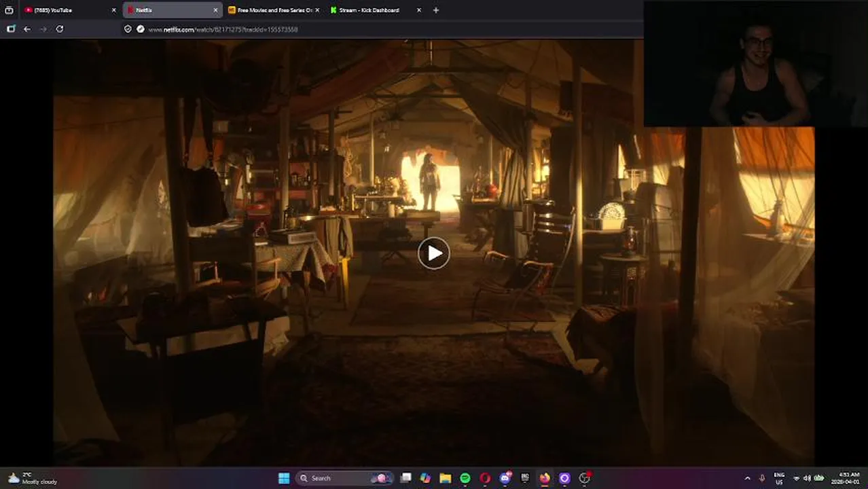Open Opera browser from taskbar
Image resolution: width=868 pixels, height=489 pixels.
click(x=485, y=478)
